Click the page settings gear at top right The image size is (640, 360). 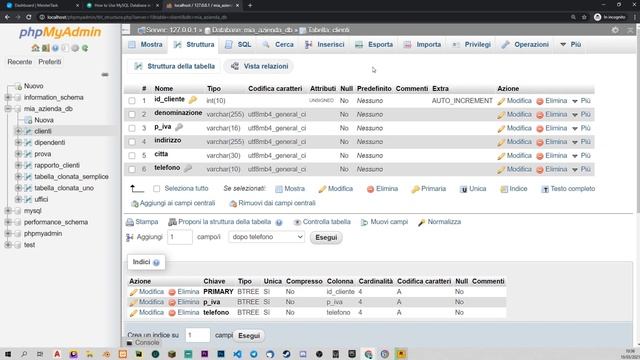(x=615, y=30)
